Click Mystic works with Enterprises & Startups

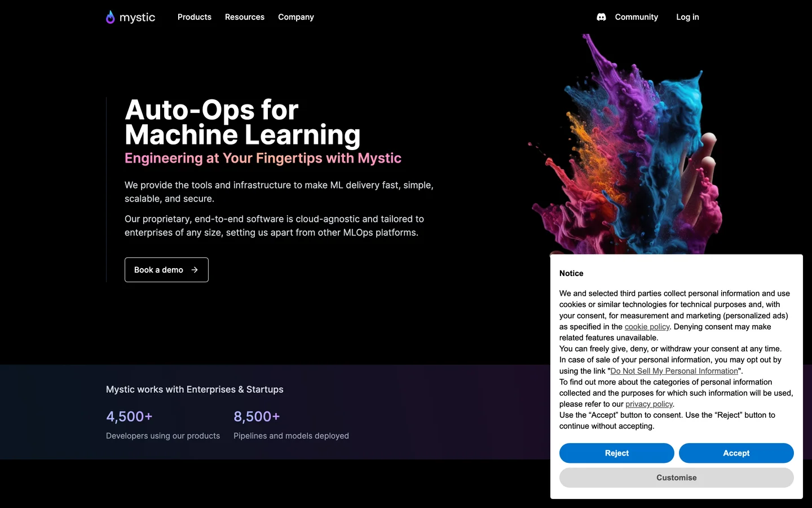[195, 389]
